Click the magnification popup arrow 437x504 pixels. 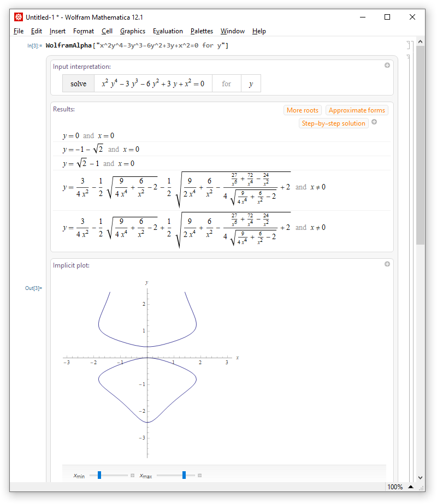point(411,487)
